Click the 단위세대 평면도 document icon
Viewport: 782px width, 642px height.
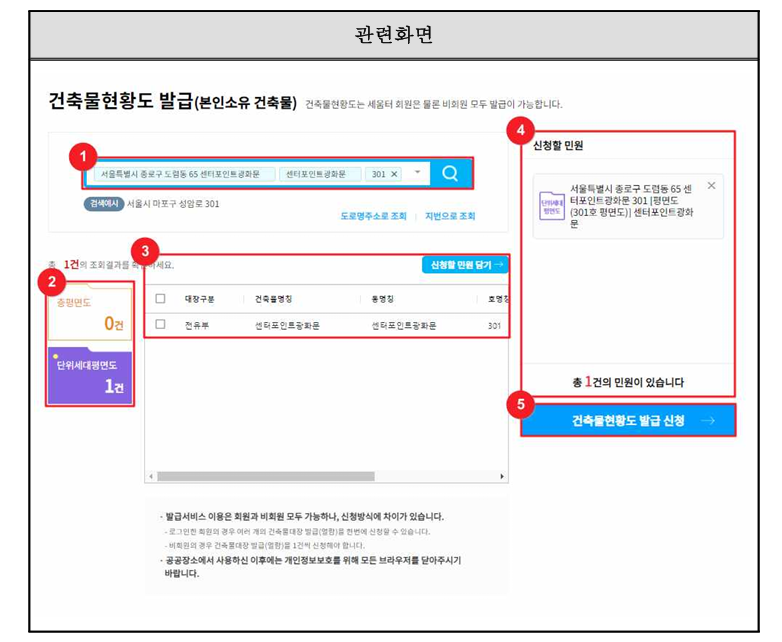(552, 207)
